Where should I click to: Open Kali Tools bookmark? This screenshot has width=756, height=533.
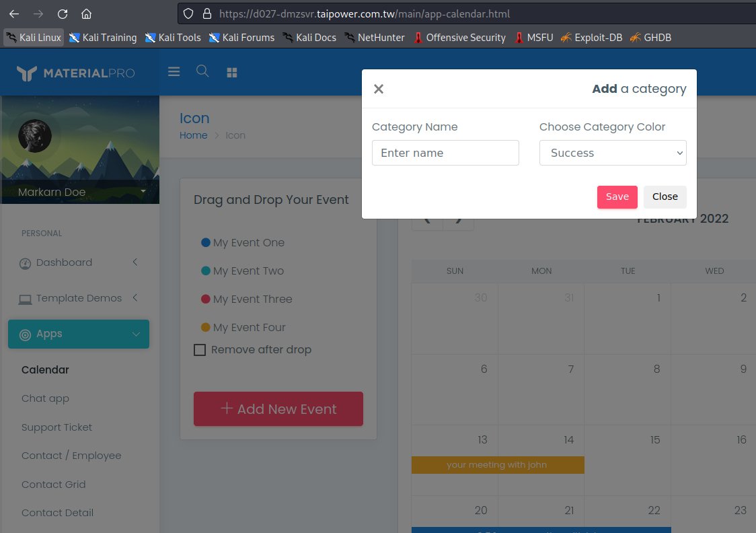173,38
